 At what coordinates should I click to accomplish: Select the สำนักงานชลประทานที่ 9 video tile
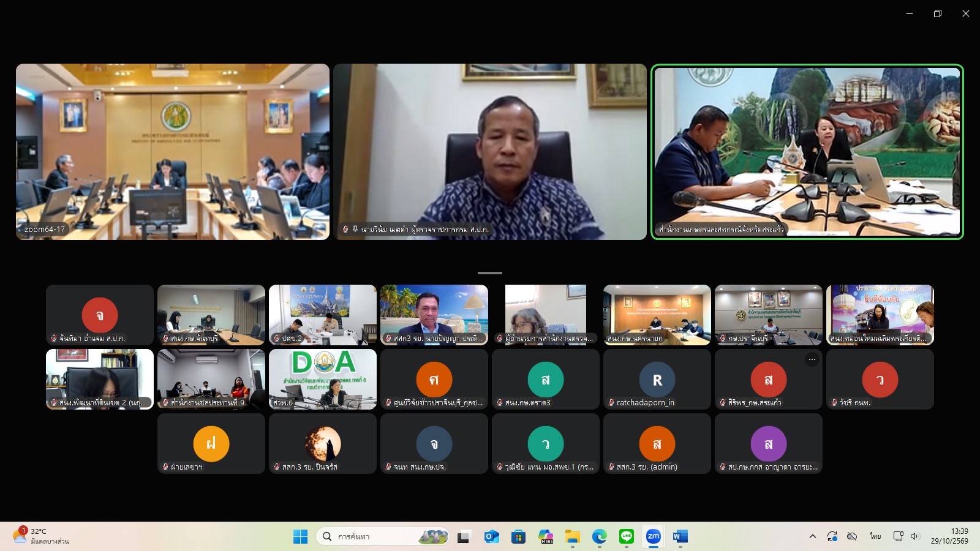point(211,379)
